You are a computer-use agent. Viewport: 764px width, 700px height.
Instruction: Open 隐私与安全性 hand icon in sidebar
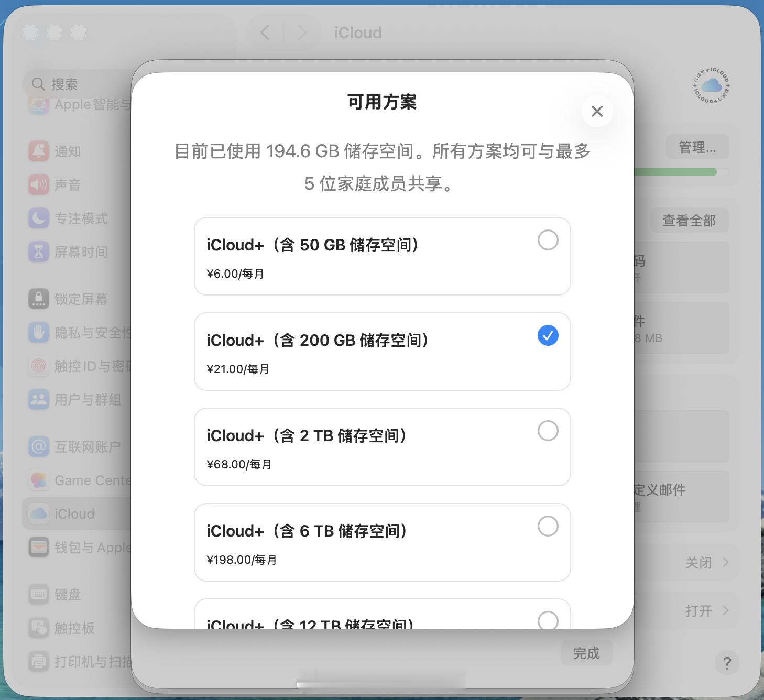[x=39, y=333]
